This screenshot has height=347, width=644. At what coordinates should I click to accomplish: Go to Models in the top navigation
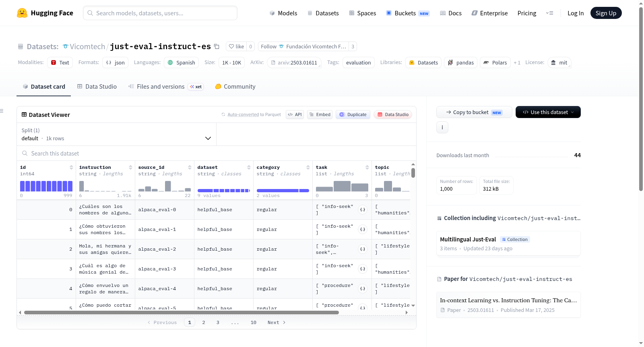tap(283, 13)
